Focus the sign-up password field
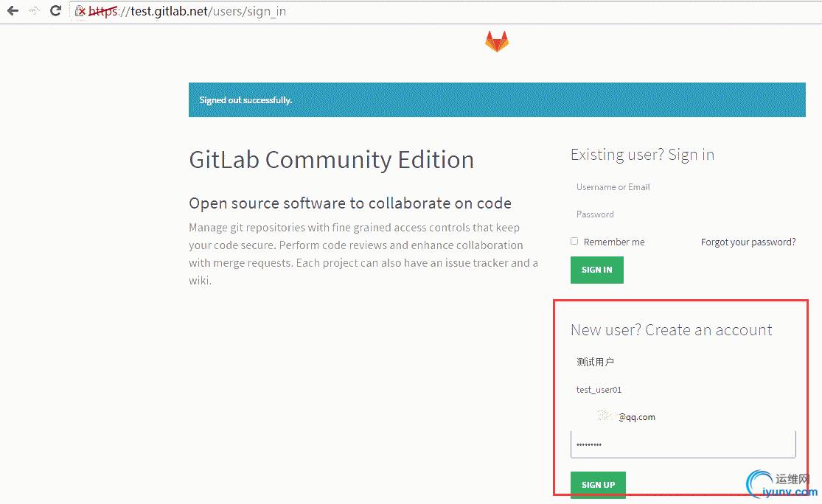Screen dimensions: 822x504 coord(683,444)
